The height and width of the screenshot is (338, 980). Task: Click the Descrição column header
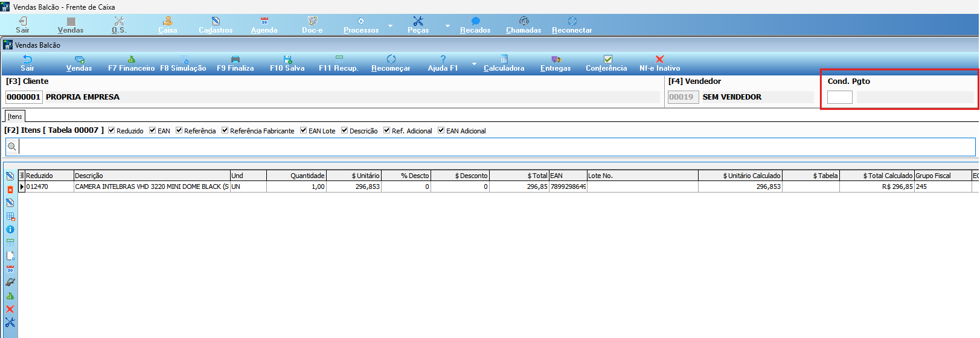pyautogui.click(x=152, y=176)
